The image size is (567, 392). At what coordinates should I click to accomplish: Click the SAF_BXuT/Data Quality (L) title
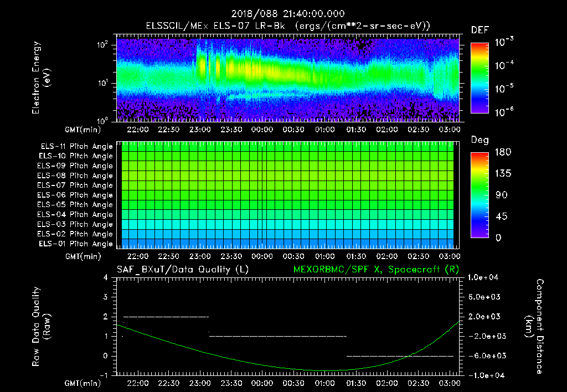183,270
